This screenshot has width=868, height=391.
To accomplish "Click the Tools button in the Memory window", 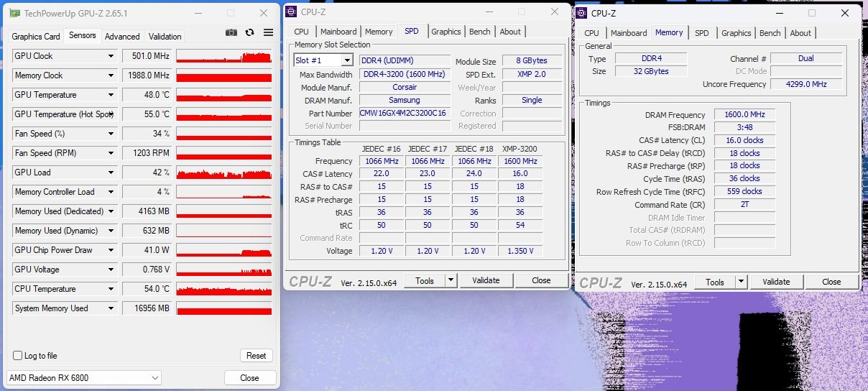I will pyautogui.click(x=715, y=282).
